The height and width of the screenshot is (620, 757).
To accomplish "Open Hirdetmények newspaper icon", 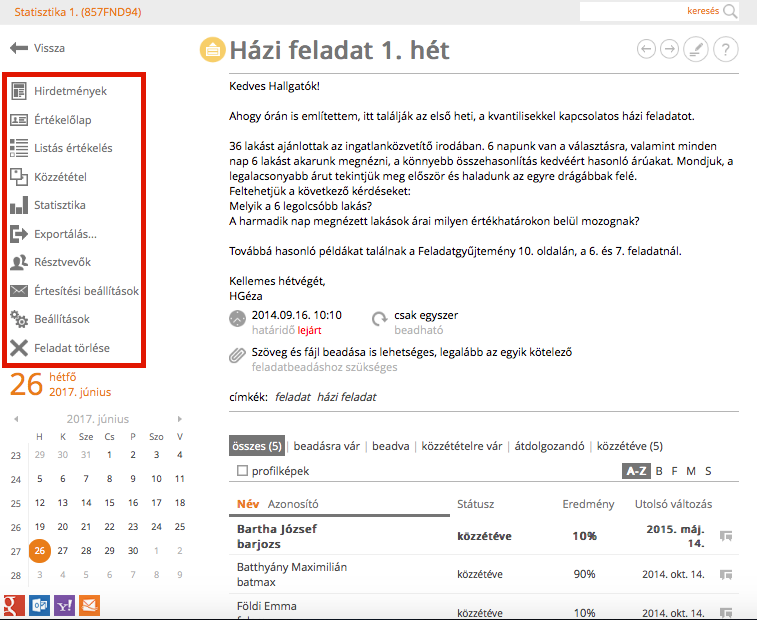I will [19, 91].
